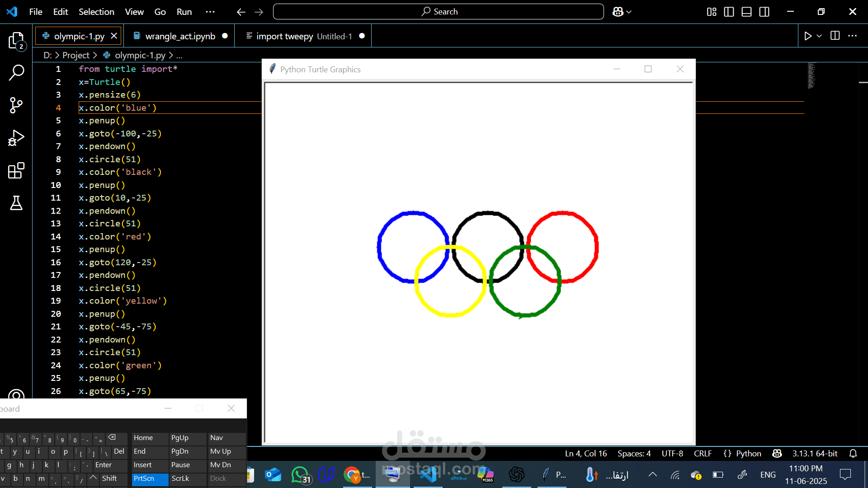Viewport: 868px width, 488px height.
Task: Expand the run options dropdown arrow
Action: 819,36
